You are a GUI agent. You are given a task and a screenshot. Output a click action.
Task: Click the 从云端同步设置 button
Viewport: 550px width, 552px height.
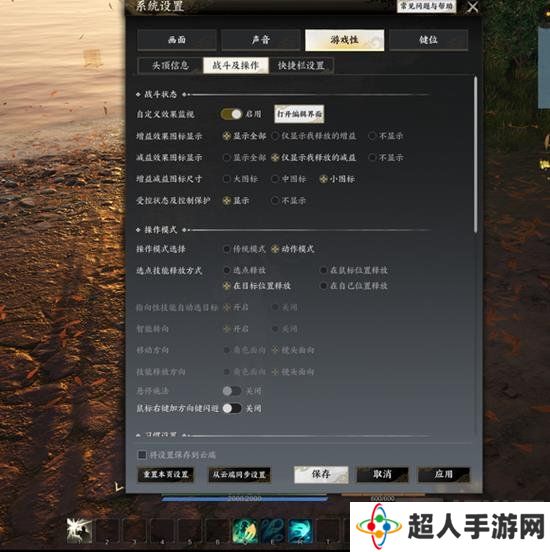[239, 475]
